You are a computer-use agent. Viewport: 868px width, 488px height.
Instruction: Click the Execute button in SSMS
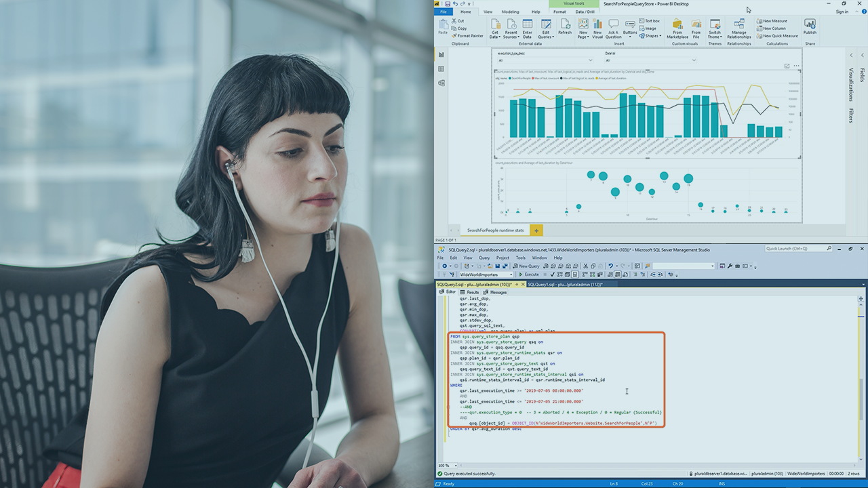coord(529,274)
